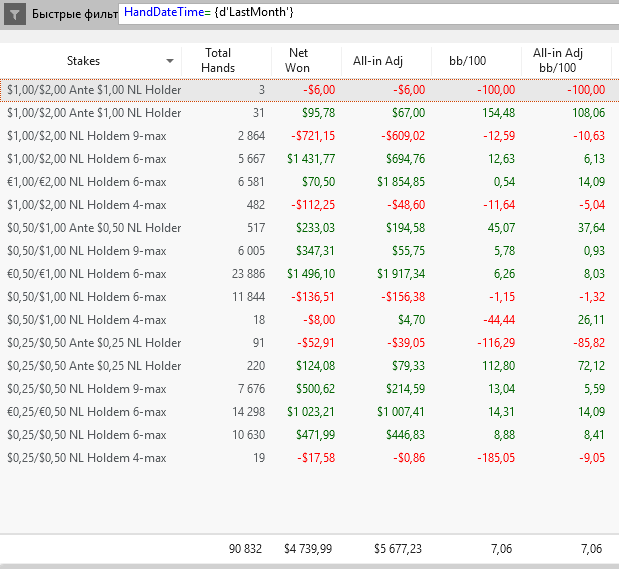Sort by the Stakes column header
This screenshot has height=569, width=619.
[x=84, y=61]
